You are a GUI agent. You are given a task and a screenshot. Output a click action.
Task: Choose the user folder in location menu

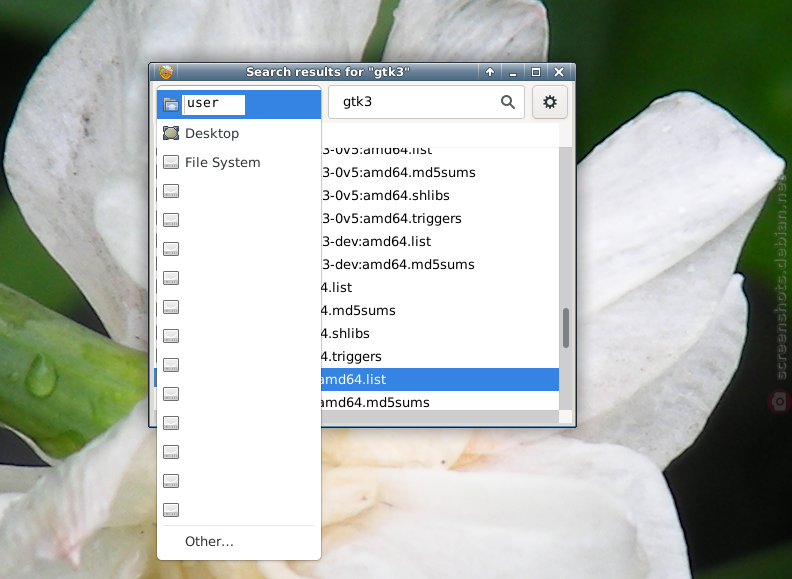click(239, 105)
